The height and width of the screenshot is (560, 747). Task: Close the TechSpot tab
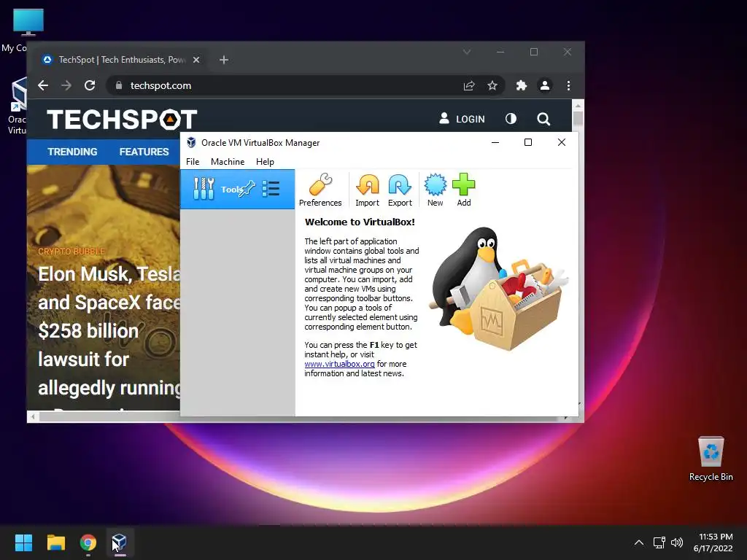click(x=196, y=60)
